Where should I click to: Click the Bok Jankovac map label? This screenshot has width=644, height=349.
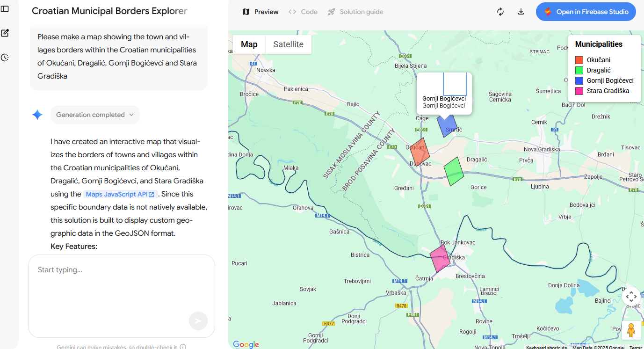458,242
